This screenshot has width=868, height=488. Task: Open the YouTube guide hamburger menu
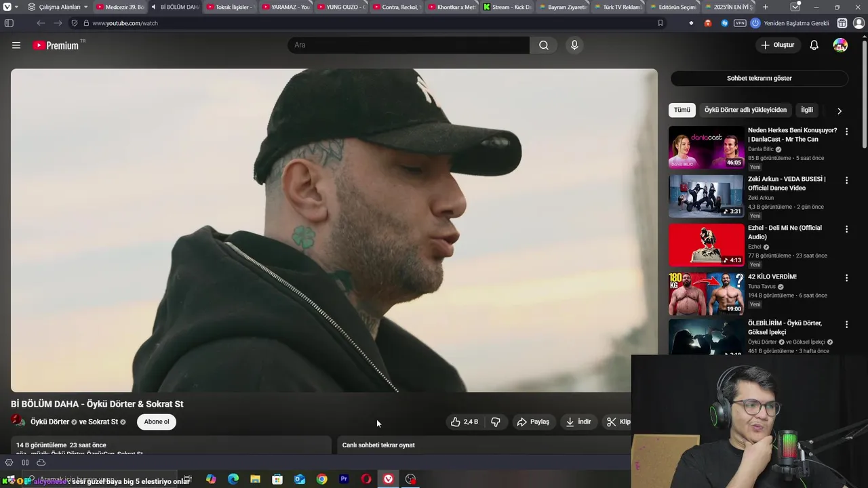coord(16,45)
